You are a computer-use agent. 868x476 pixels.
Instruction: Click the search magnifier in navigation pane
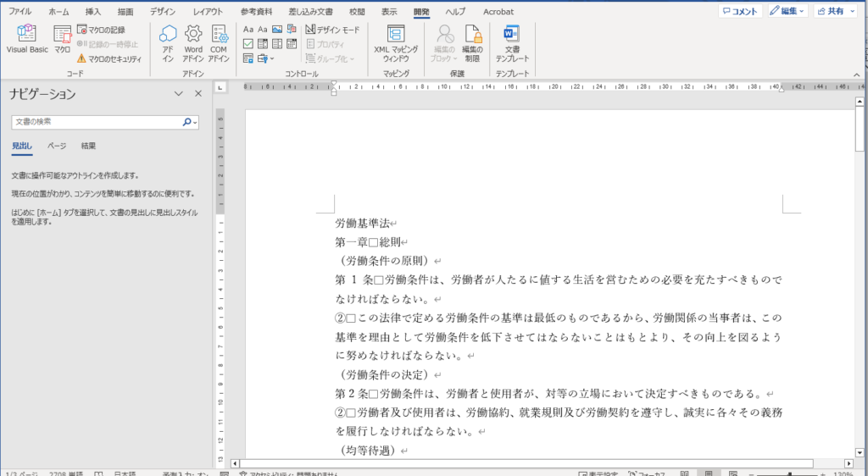pyautogui.click(x=186, y=122)
